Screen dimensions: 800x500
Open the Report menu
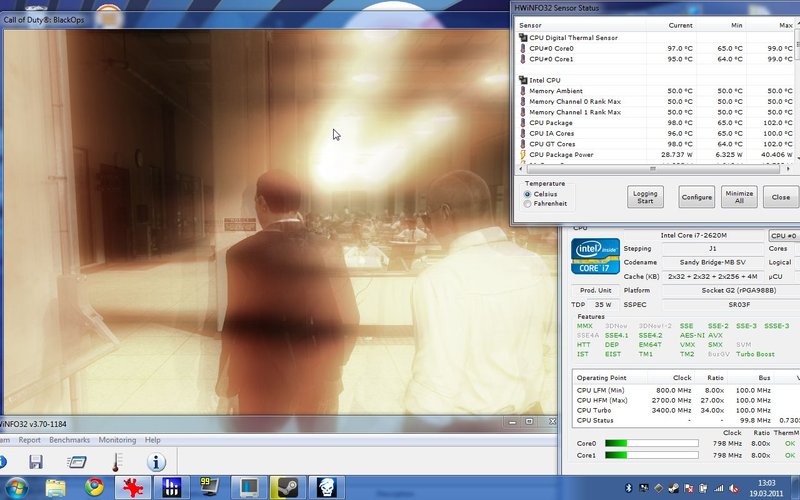click(x=30, y=440)
